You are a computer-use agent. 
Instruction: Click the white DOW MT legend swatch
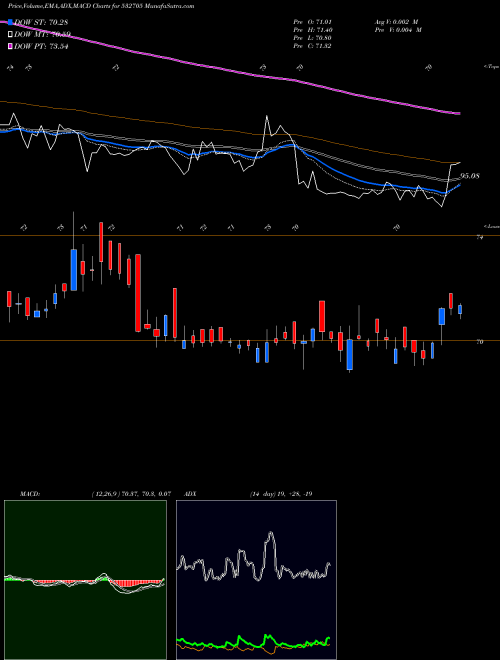pos(10,34)
